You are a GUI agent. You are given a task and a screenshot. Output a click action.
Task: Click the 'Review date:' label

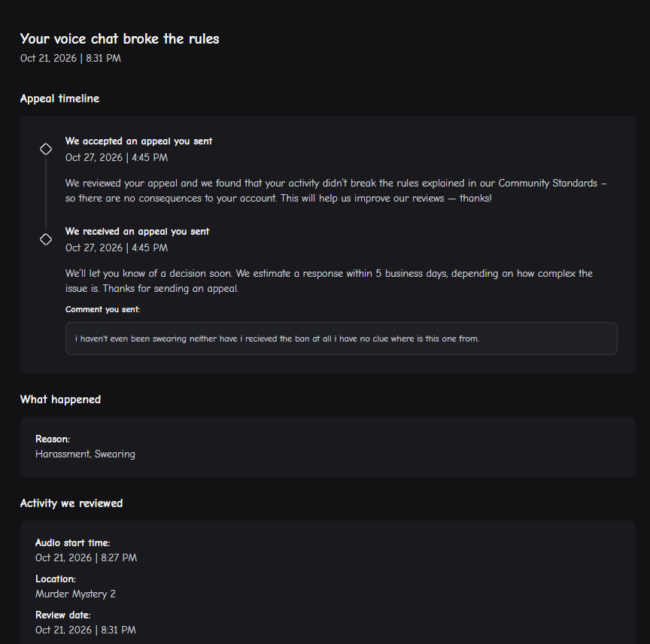click(62, 615)
